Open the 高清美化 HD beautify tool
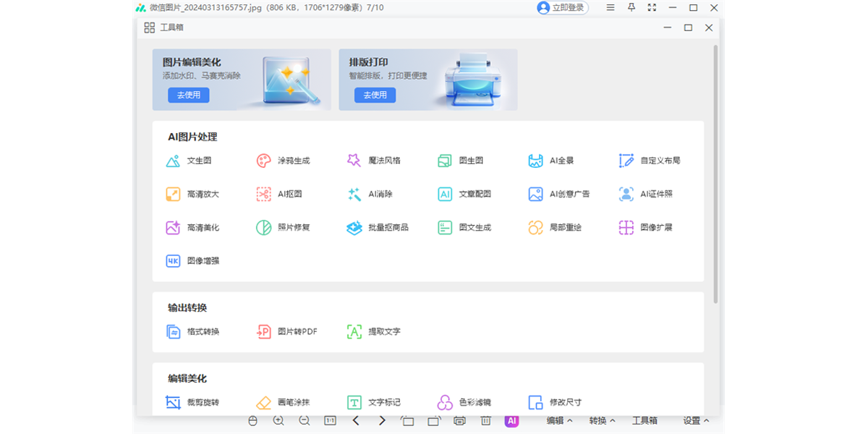 click(192, 227)
